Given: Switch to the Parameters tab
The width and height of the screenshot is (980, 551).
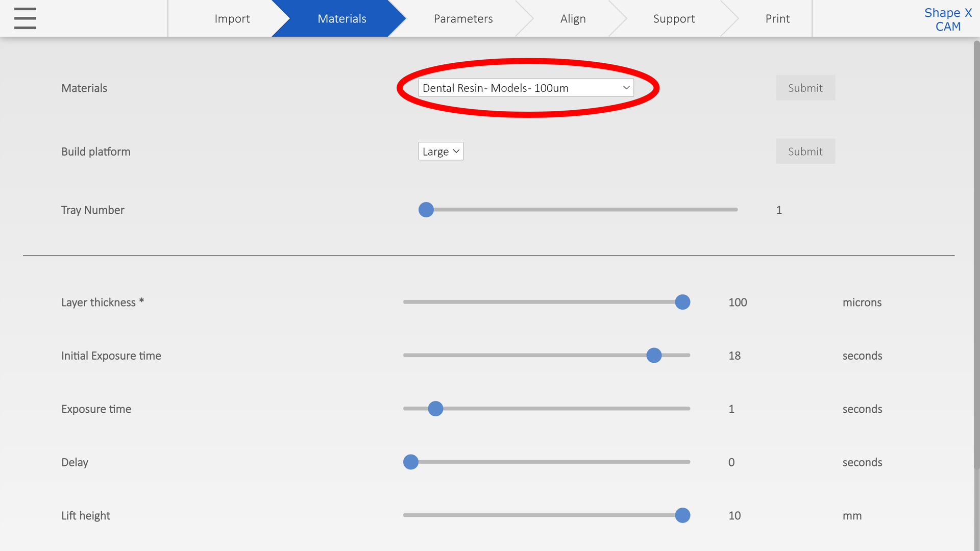Looking at the screenshot, I should click(463, 19).
